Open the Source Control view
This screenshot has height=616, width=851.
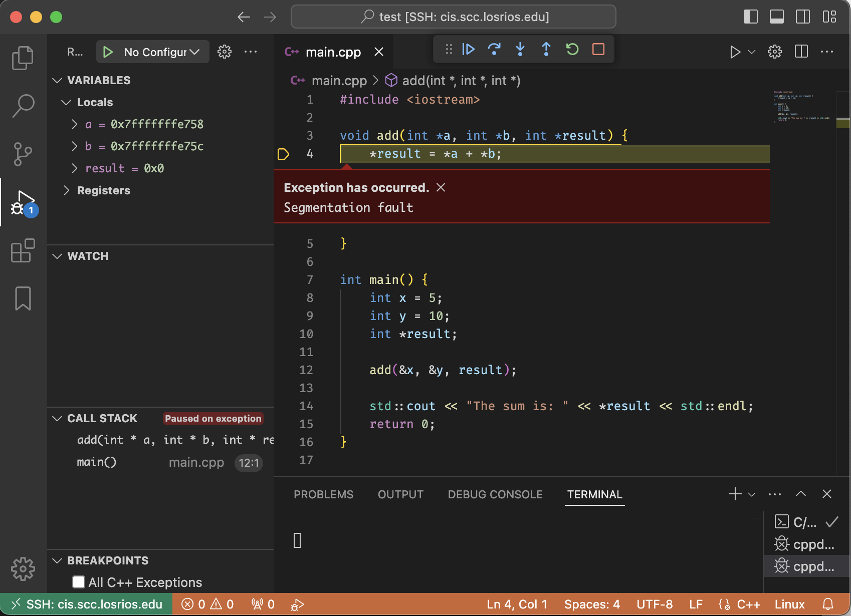(23, 154)
